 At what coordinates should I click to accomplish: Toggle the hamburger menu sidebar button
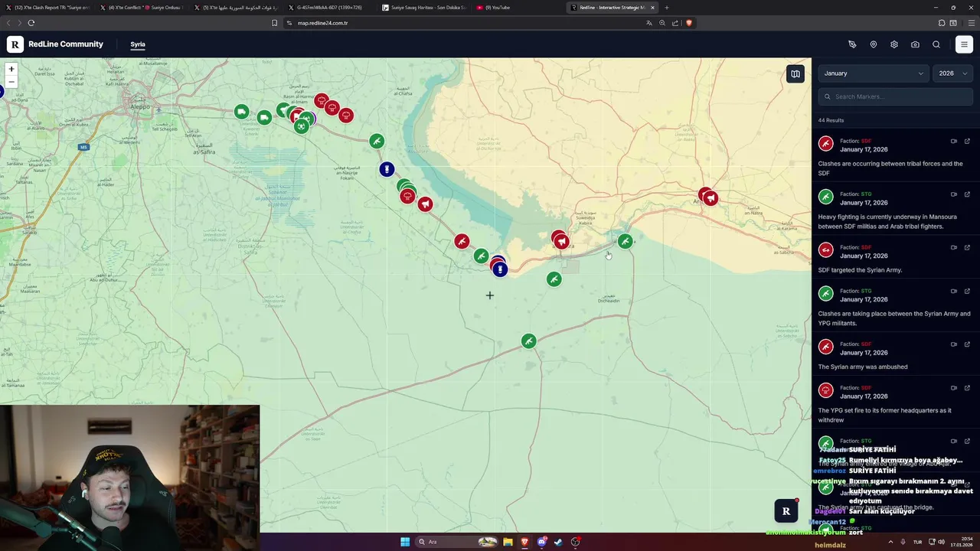point(964,44)
